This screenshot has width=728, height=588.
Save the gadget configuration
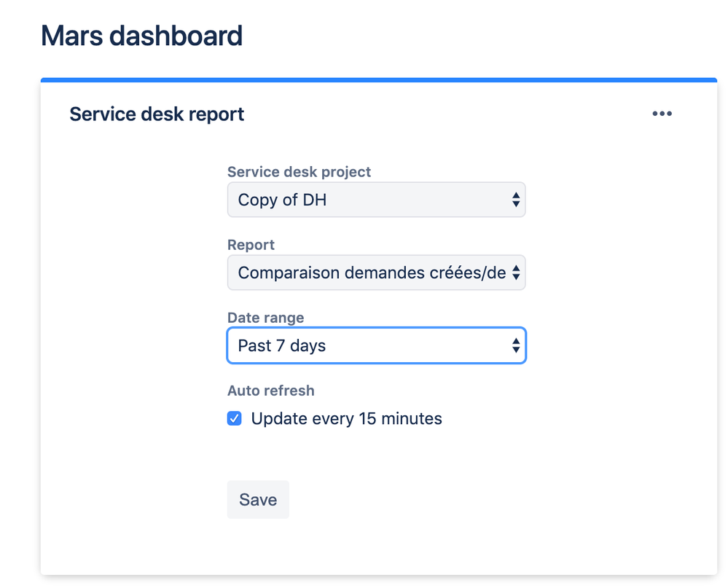tap(258, 499)
